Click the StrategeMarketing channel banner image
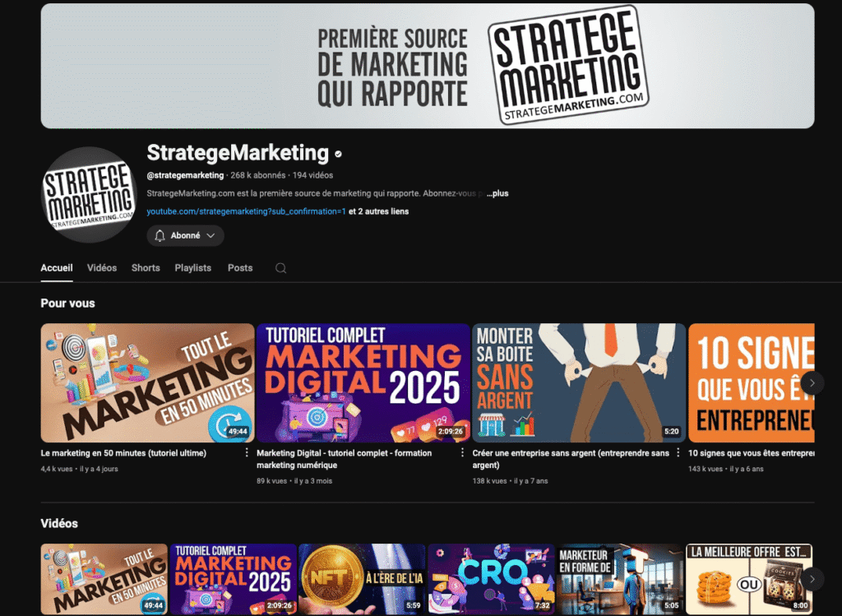The width and height of the screenshot is (842, 616). tap(428, 66)
